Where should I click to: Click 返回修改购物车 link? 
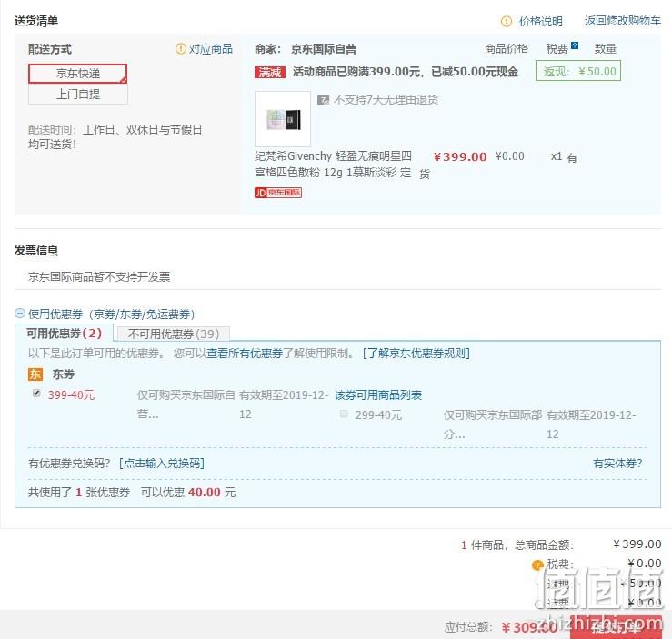tap(623, 21)
